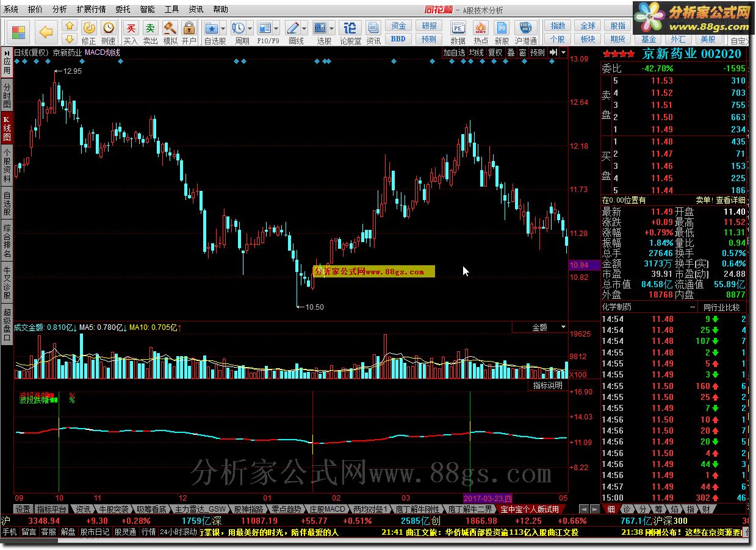Open the 系统 menu

[11, 9]
